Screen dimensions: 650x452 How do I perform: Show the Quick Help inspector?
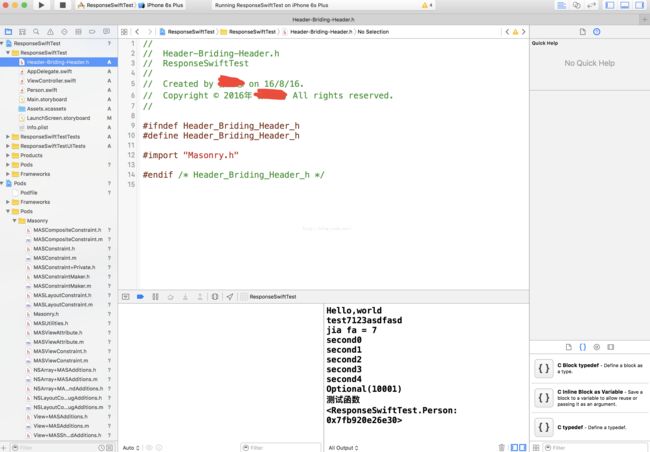597,32
